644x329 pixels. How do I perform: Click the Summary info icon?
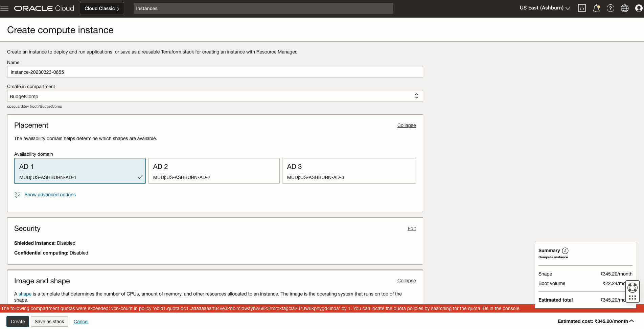(565, 251)
